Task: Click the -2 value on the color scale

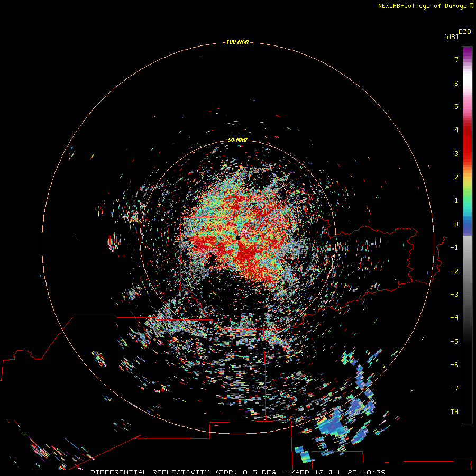Action: pyautogui.click(x=454, y=271)
